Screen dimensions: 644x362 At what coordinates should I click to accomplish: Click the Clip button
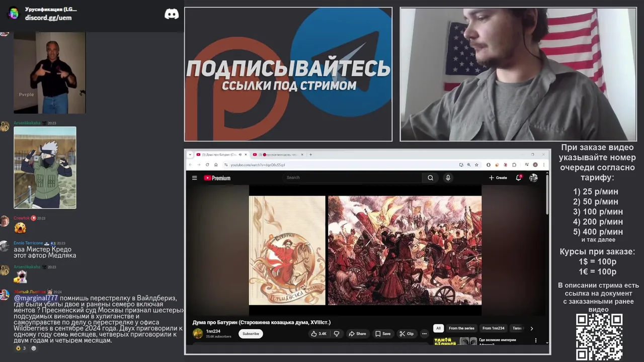point(407,333)
